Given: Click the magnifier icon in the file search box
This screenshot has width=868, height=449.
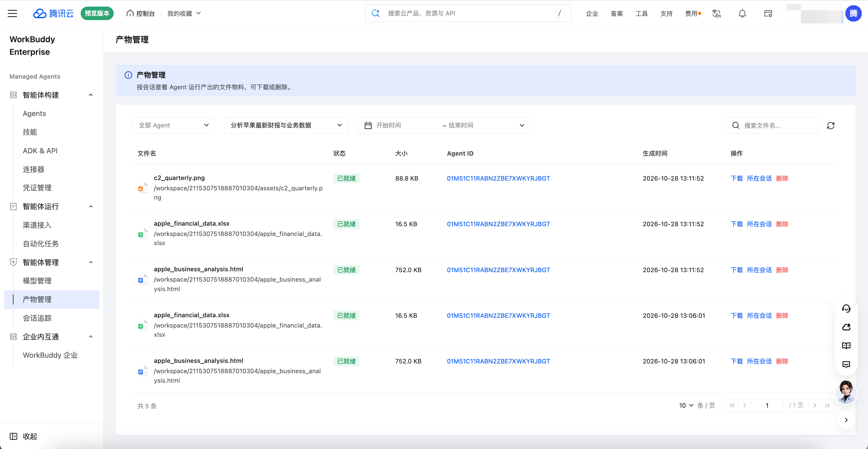Looking at the screenshot, I should pos(736,125).
